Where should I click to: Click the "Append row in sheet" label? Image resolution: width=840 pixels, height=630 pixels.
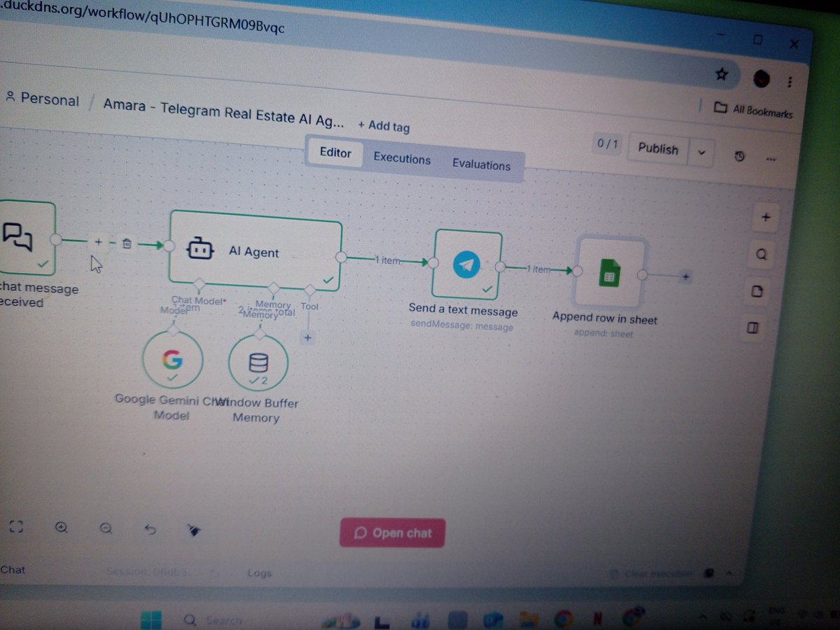click(x=605, y=318)
